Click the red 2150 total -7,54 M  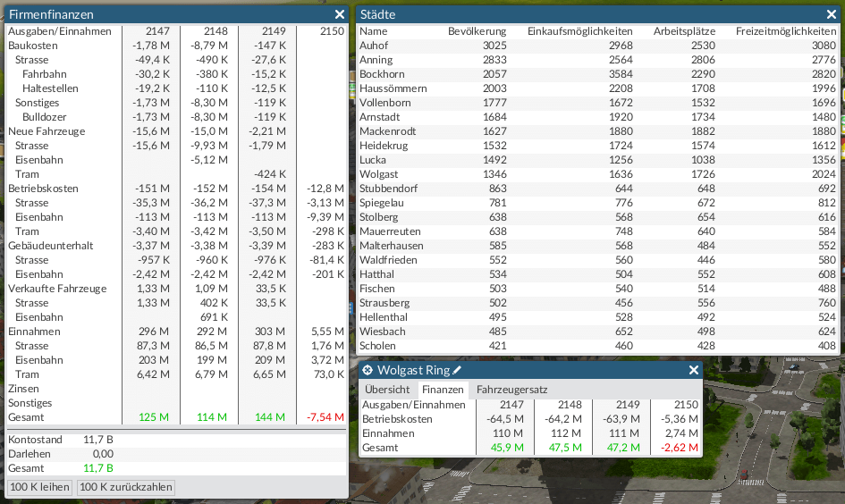(x=325, y=417)
